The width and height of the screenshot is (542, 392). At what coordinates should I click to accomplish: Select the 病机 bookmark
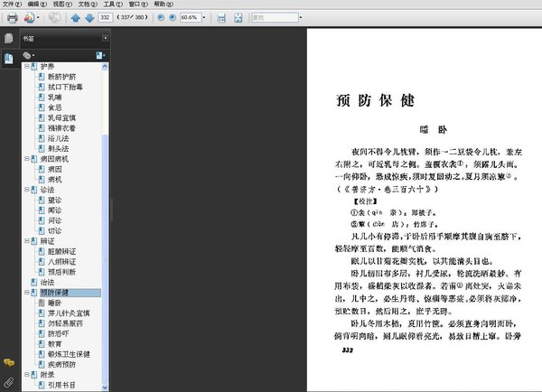(54, 180)
